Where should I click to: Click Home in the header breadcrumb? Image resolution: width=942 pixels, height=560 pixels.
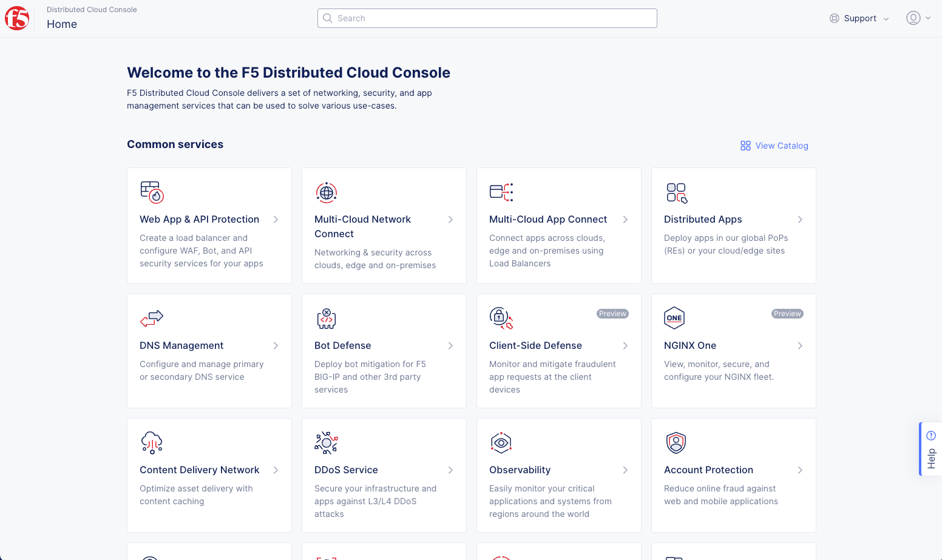click(x=62, y=24)
